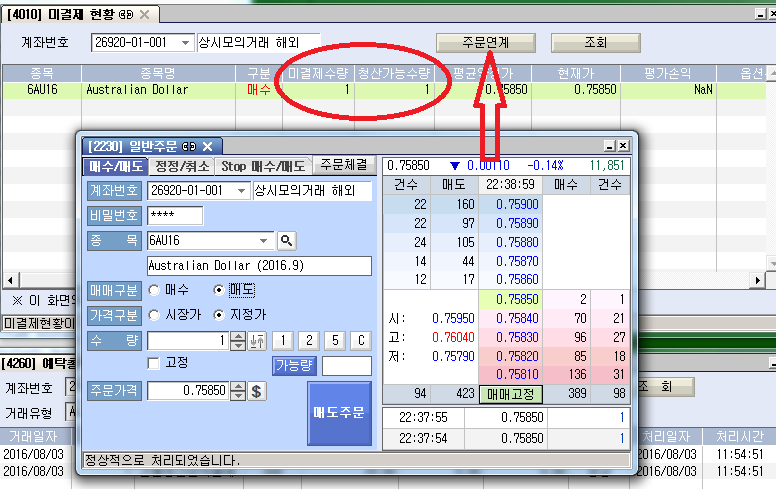Open the Stop 매수/매도 tab
Viewport: 776px width, 489px height.
point(263,166)
